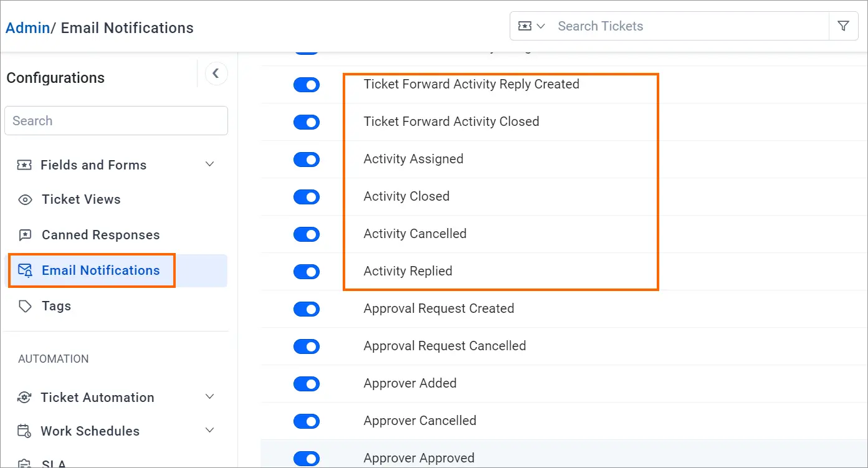This screenshot has height=468, width=868.
Task: Toggle Ticket Forward Activity Closed notification
Action: tap(307, 122)
